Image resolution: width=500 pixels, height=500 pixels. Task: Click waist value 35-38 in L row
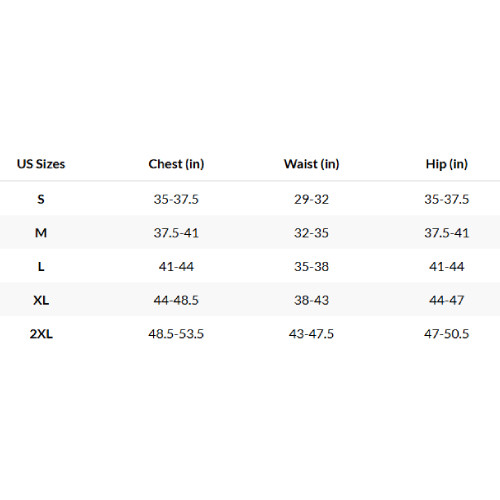[x=311, y=267]
